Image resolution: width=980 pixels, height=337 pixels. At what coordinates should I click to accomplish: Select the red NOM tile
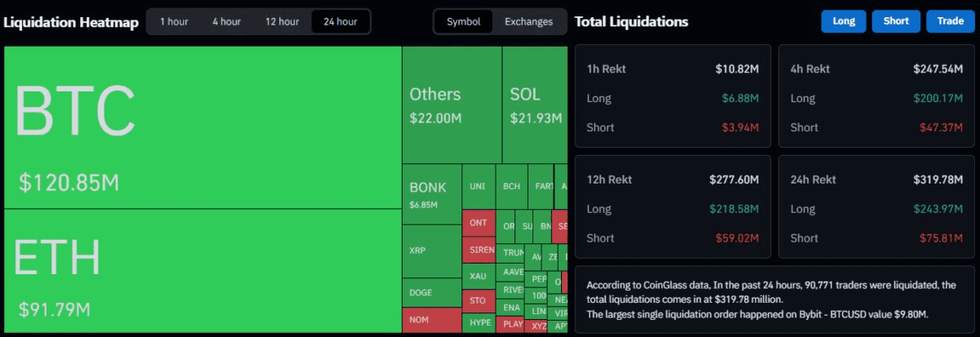coord(432,319)
